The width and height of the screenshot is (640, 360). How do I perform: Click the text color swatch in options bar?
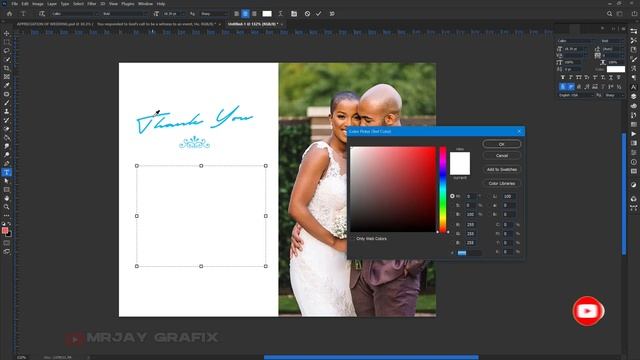coord(267,13)
